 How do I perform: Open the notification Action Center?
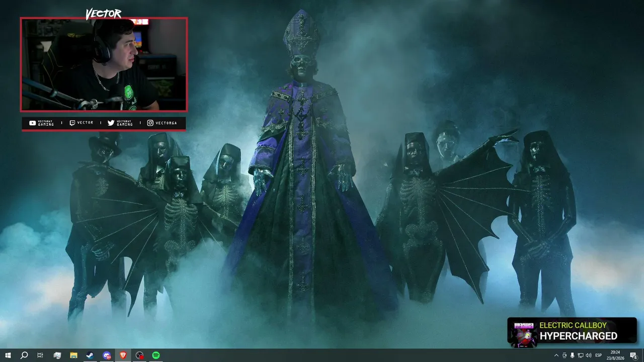pos(633,355)
